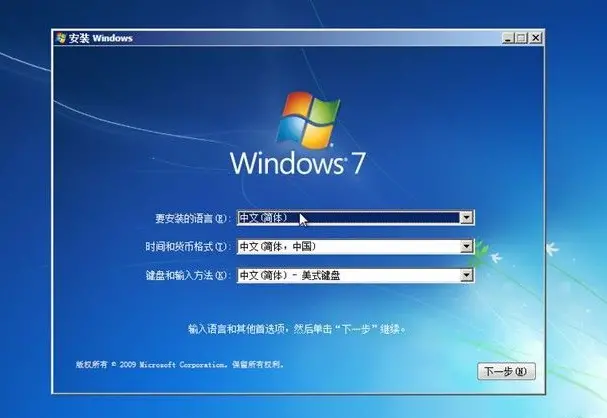Click the 下一步(N) button
Viewport: 607px width, 418px height.
pos(506,372)
